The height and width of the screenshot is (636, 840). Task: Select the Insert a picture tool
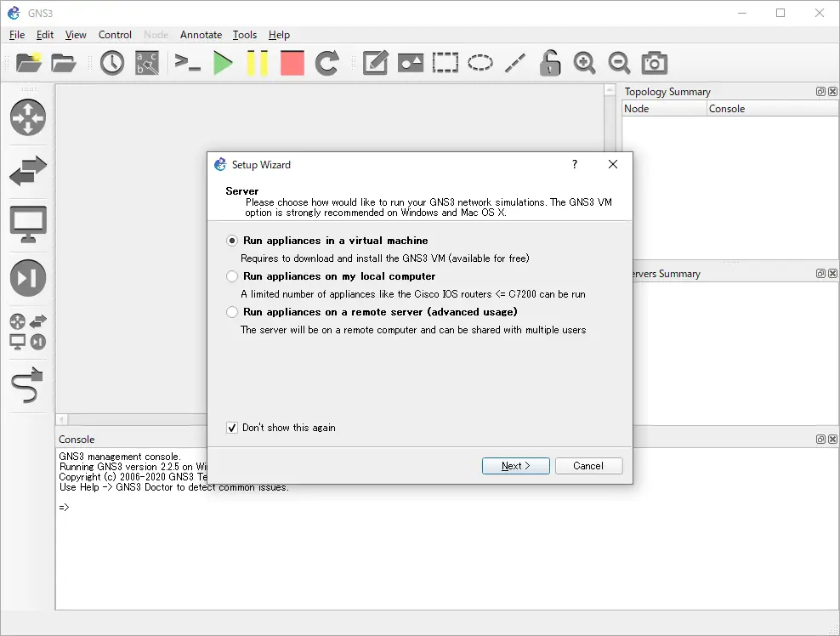pyautogui.click(x=411, y=63)
